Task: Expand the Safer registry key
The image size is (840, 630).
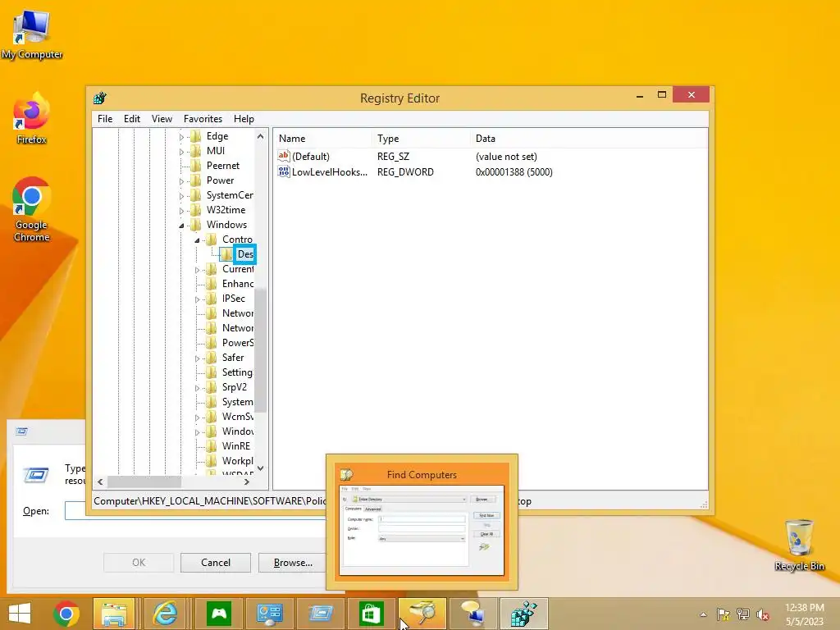Action: pos(197,358)
